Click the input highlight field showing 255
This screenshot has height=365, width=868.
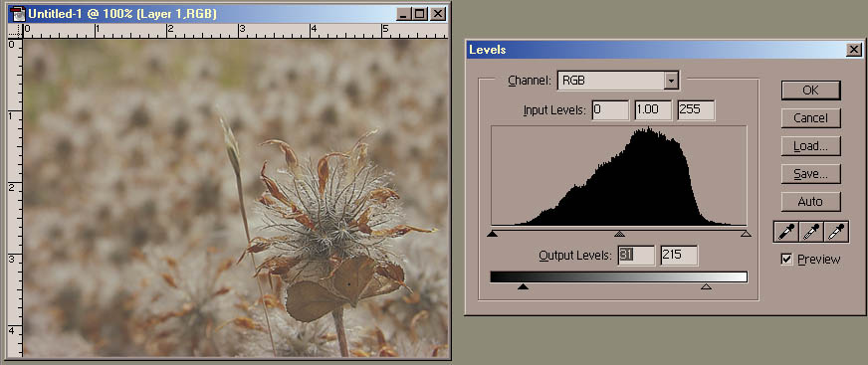(x=697, y=109)
